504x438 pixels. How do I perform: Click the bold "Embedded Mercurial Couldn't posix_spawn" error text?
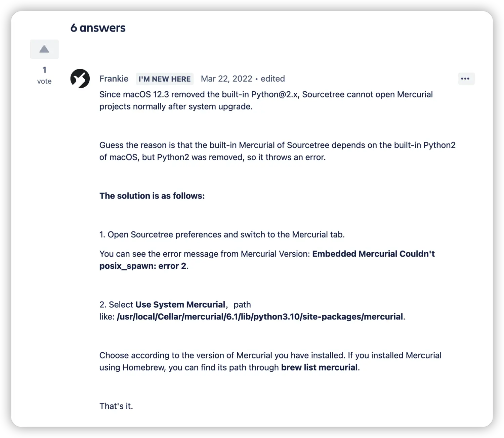click(267, 260)
